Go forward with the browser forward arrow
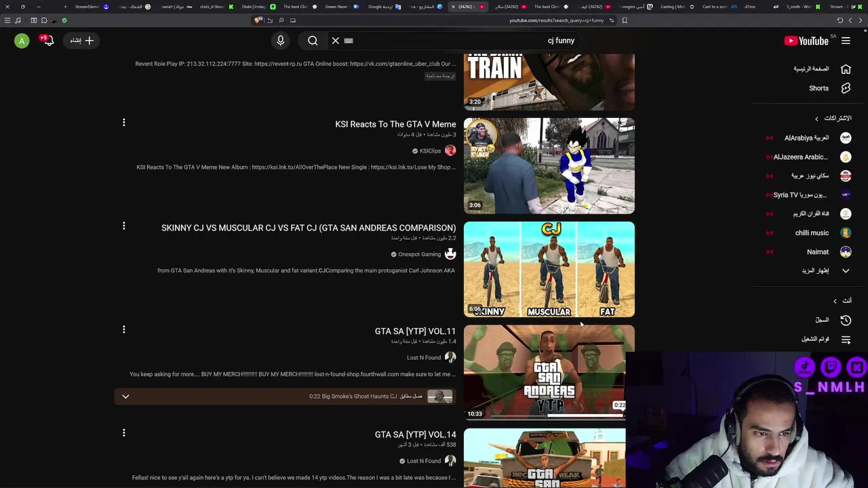 click(850, 20)
